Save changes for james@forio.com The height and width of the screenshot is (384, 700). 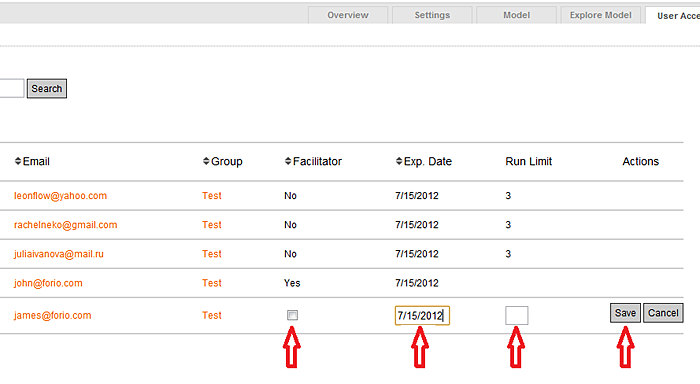[x=625, y=313]
